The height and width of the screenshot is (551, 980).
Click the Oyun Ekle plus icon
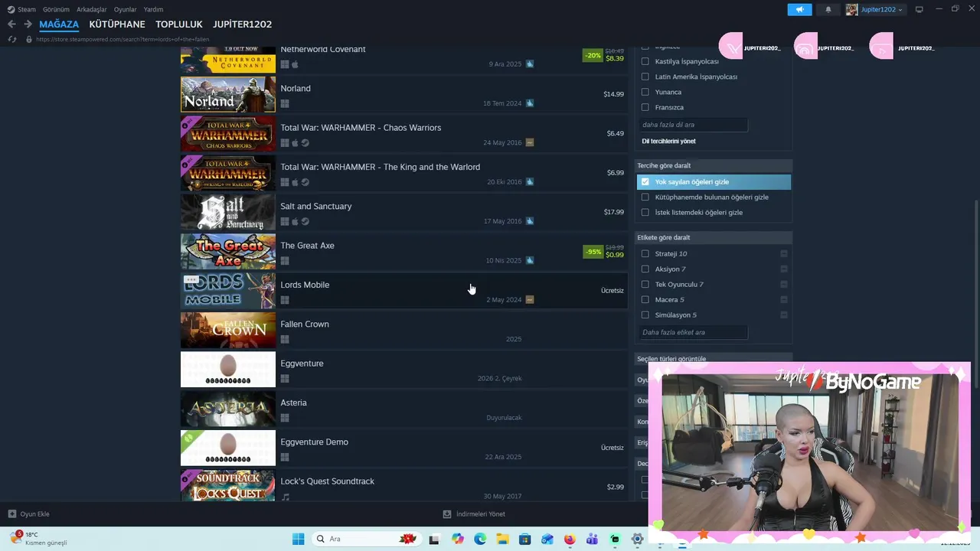click(11, 514)
